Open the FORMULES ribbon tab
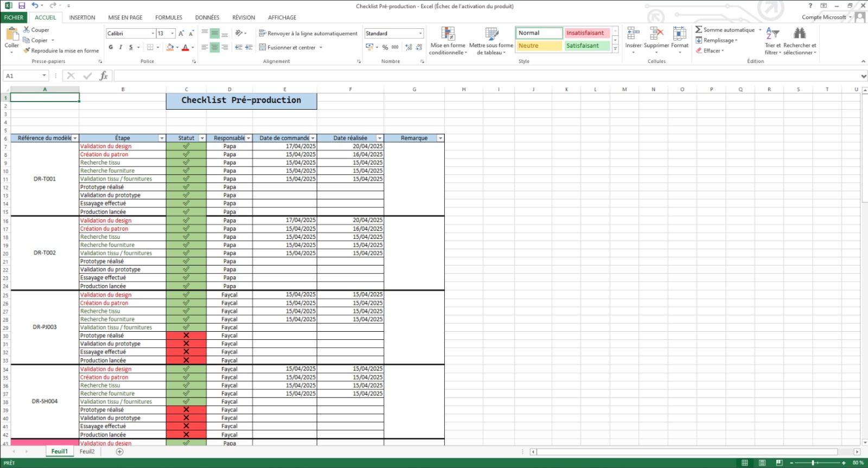The image size is (868, 468). click(169, 17)
